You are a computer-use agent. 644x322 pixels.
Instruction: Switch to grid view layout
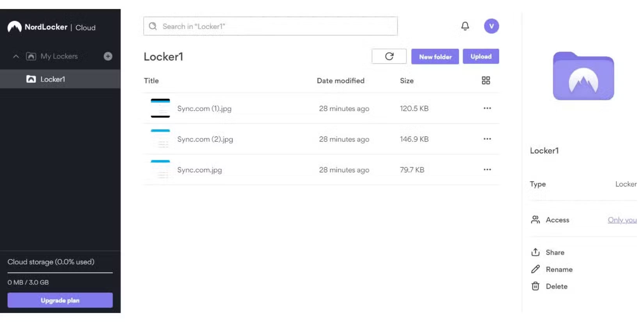point(486,80)
